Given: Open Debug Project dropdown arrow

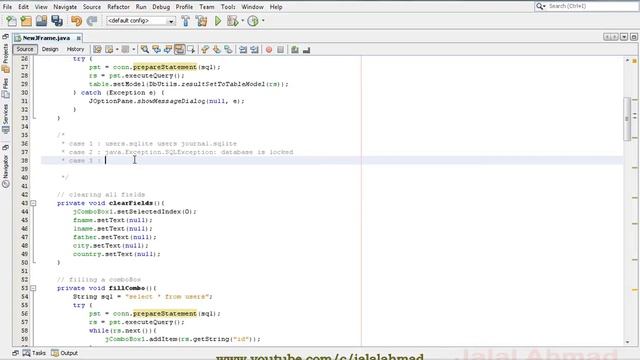Looking at the screenshot, I should tap(242, 20).
